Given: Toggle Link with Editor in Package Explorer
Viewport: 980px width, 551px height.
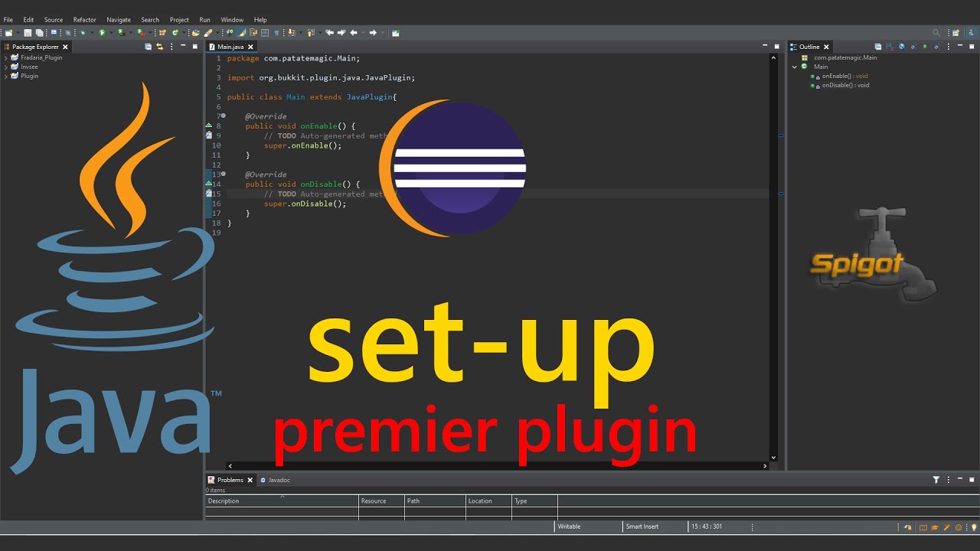Looking at the screenshot, I should coord(159,47).
